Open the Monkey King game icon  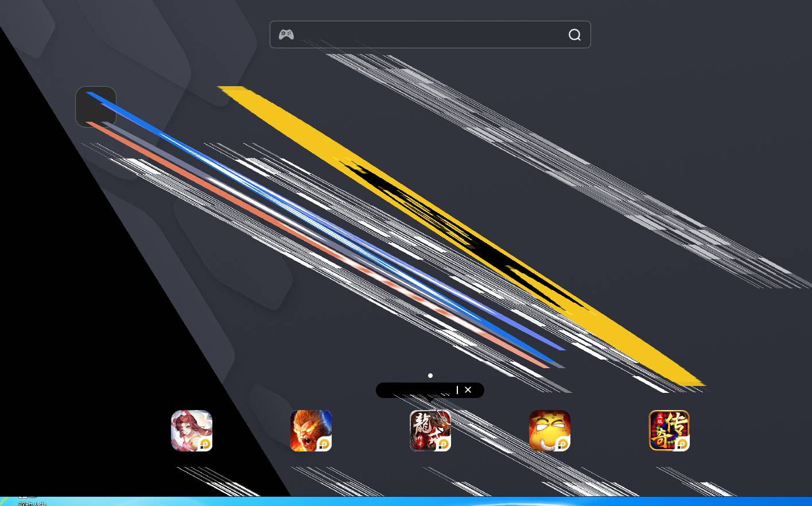[310, 430]
